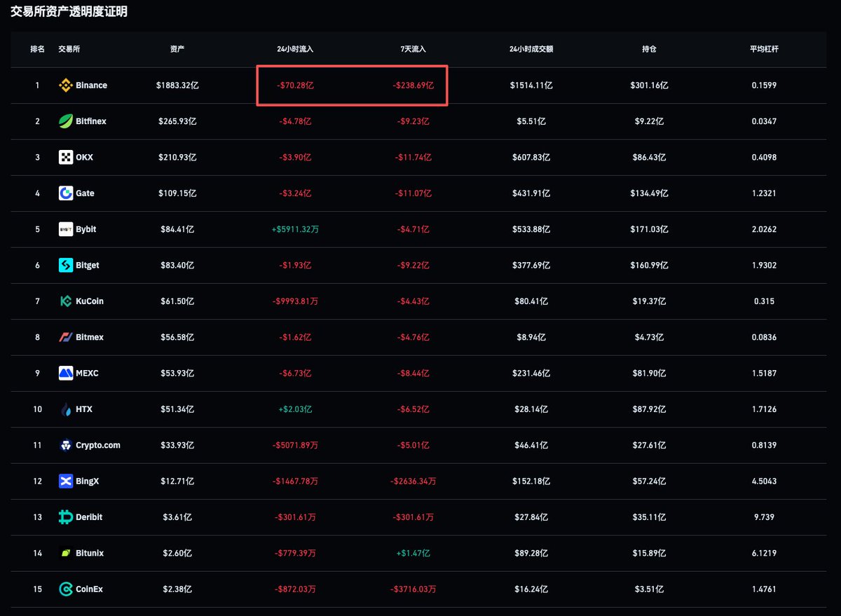The image size is (841, 616).
Task: Click the 交易所资产透明度证明 title
Action: [x=69, y=12]
